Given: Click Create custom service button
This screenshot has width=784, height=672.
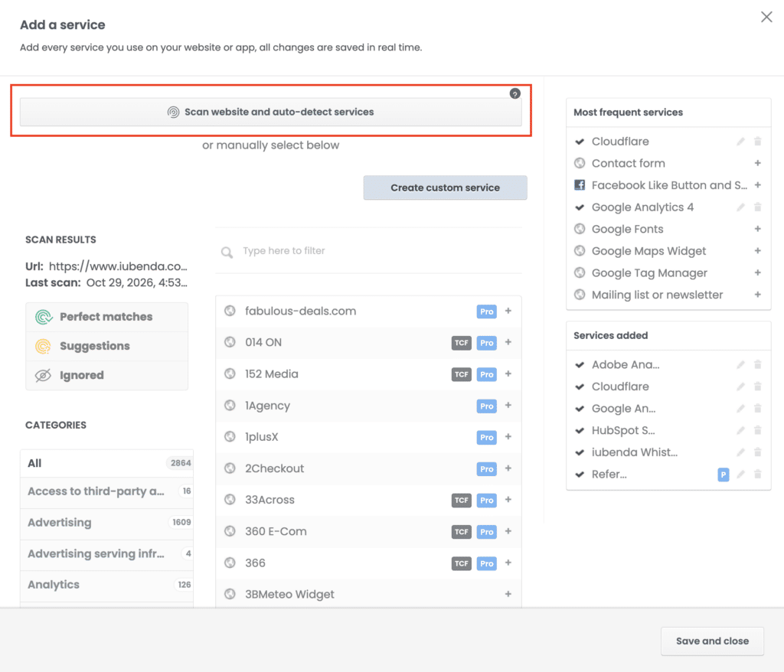Looking at the screenshot, I should point(445,188).
